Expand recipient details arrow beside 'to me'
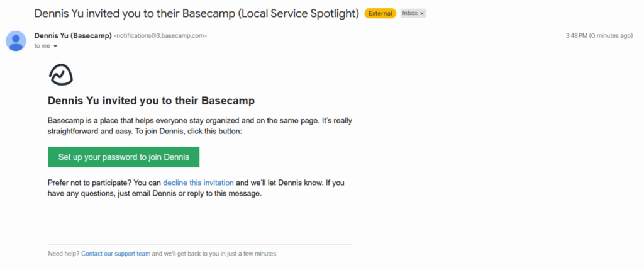 [x=55, y=46]
